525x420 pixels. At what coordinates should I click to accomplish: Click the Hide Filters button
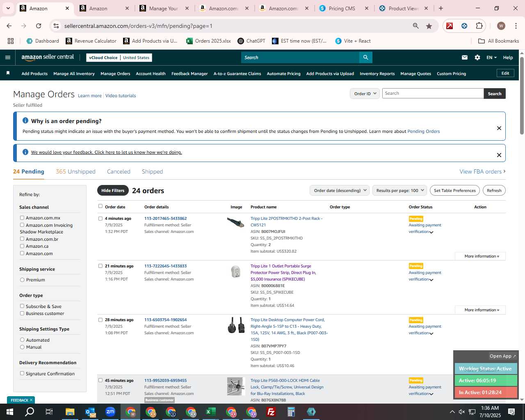click(x=113, y=190)
